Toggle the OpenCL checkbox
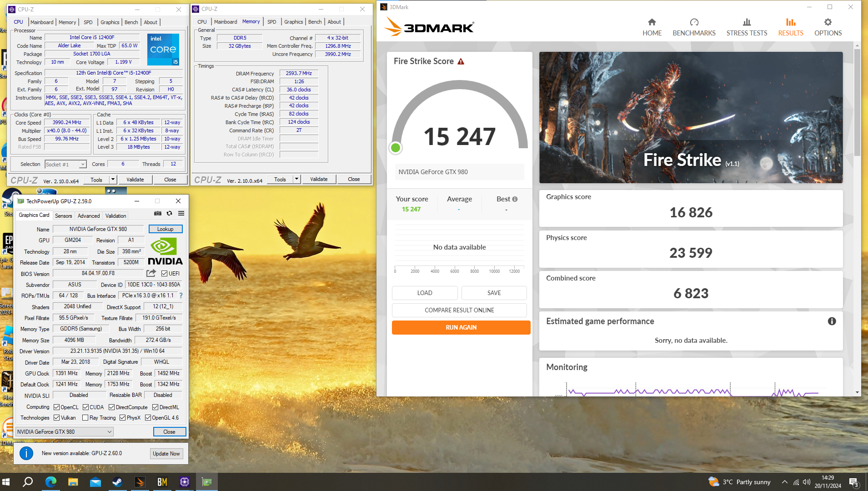Image resolution: width=868 pixels, height=491 pixels. (x=56, y=407)
